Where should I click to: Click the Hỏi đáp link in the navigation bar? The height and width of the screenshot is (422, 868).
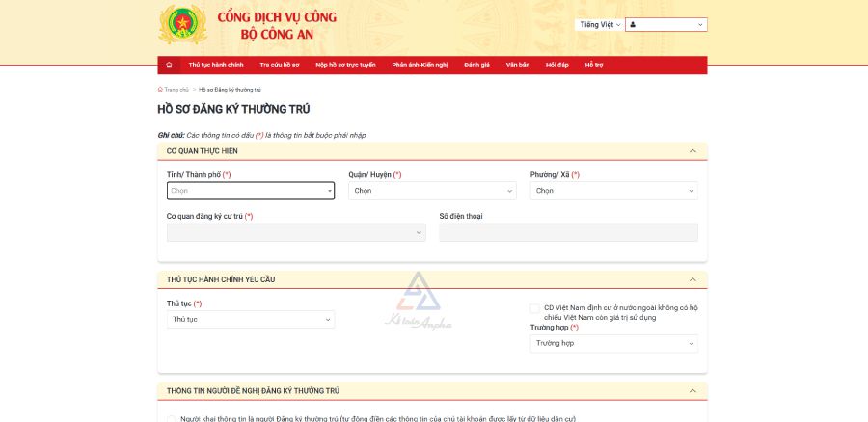tap(556, 65)
